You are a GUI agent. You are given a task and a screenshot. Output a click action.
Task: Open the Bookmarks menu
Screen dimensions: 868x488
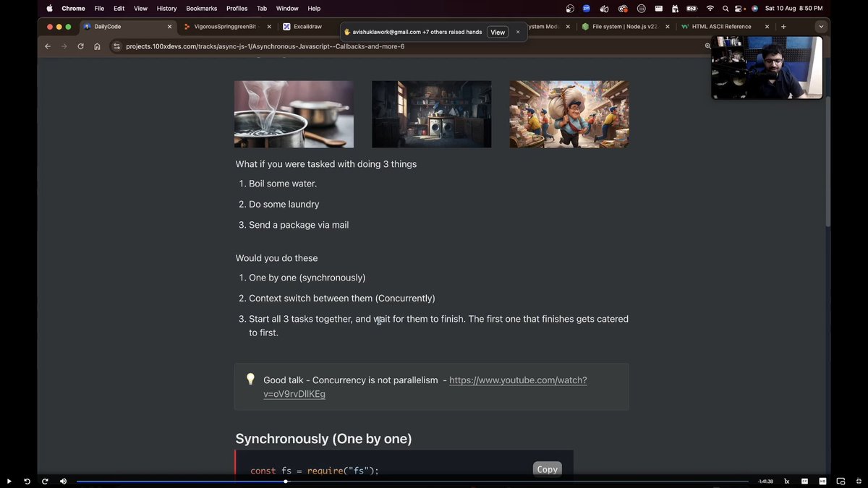[x=202, y=9]
